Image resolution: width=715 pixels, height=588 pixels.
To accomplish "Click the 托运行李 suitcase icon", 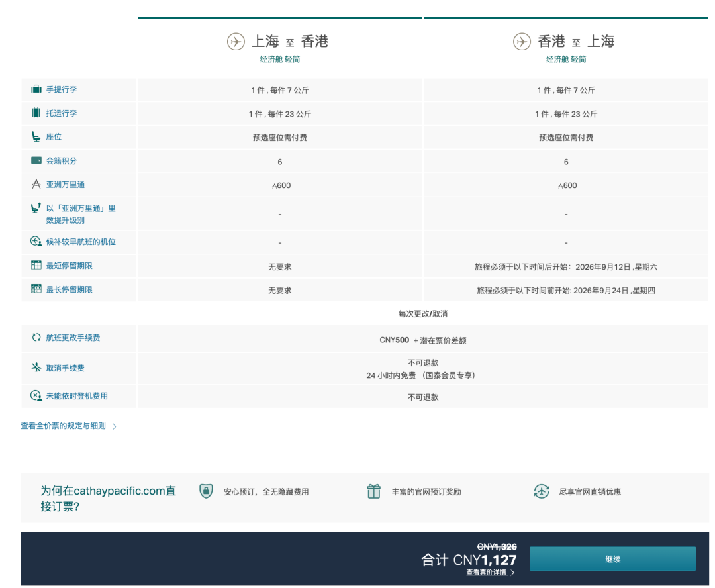I will click(36, 112).
